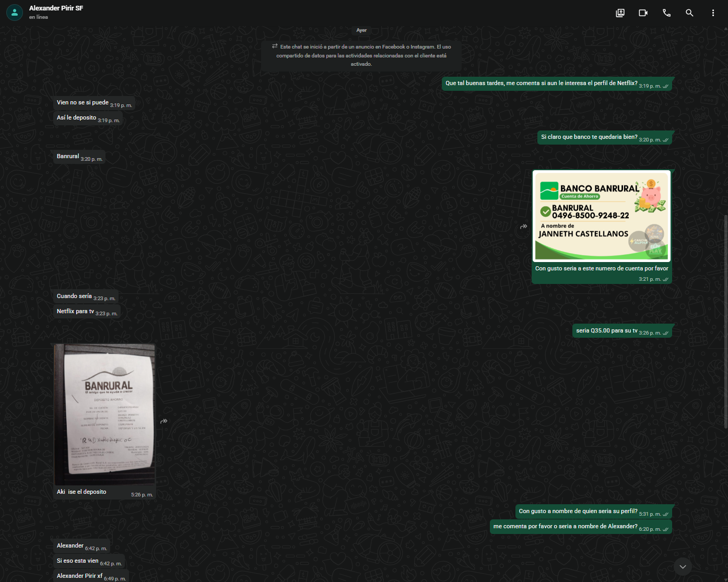The image size is (728, 582).
Task: Click the 5:26 p. m. timestamp
Action: [142, 495]
